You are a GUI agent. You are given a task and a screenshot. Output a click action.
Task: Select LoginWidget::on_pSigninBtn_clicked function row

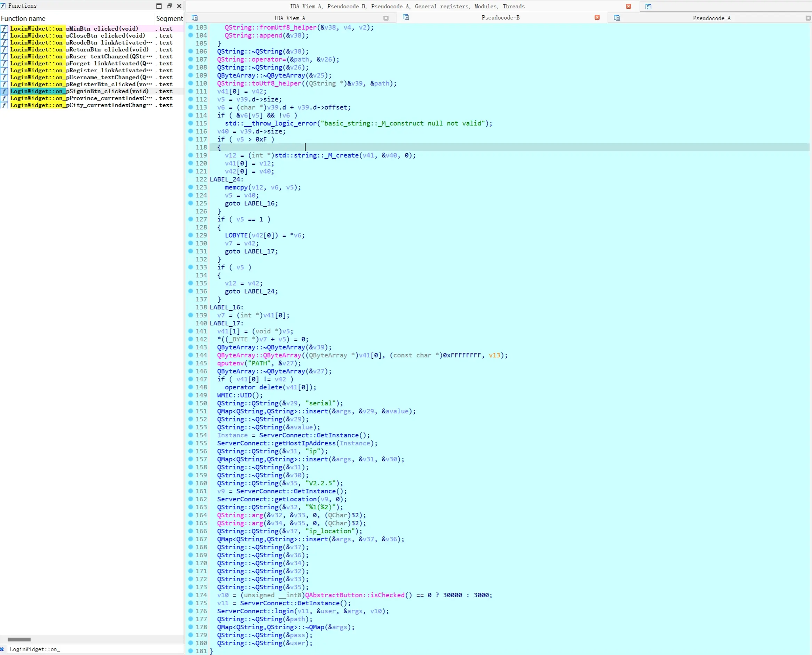click(92, 91)
